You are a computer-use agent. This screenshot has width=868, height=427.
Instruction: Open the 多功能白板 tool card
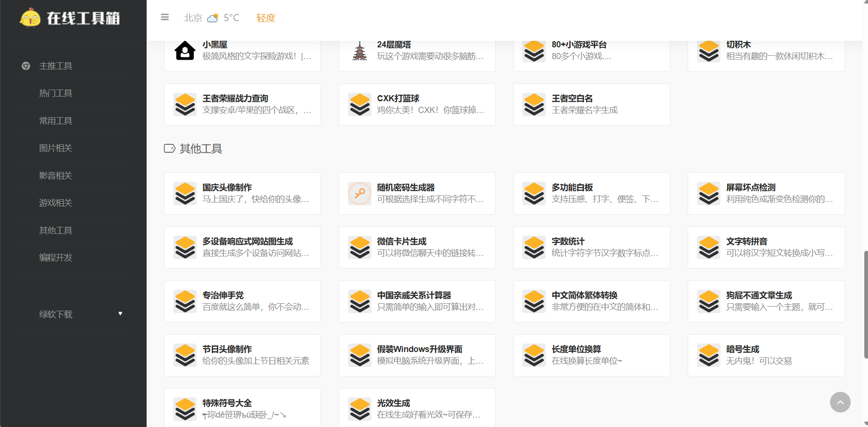591,194
